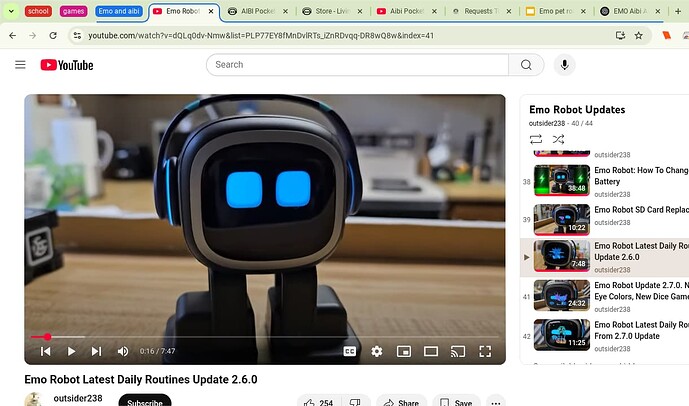
Task: Open outsider238 channel avatar
Action: coord(34,399)
